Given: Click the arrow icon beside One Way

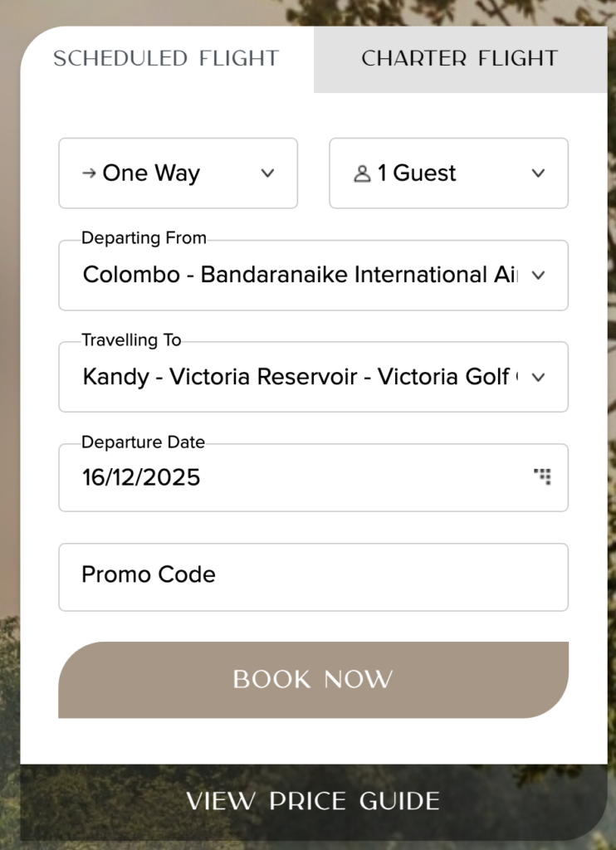Looking at the screenshot, I should point(89,173).
